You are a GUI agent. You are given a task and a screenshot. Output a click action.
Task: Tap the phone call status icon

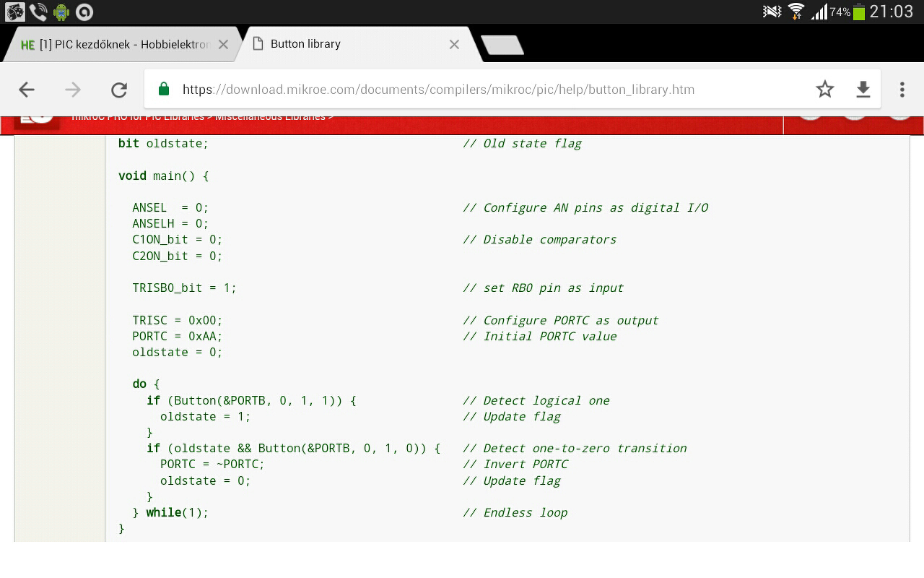point(38,12)
